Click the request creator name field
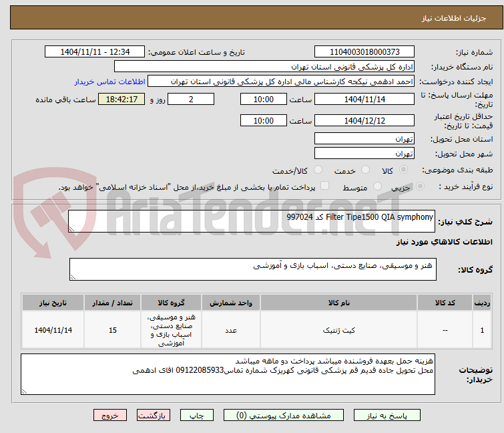Viewport: 504px width, 433px height. [x=281, y=82]
